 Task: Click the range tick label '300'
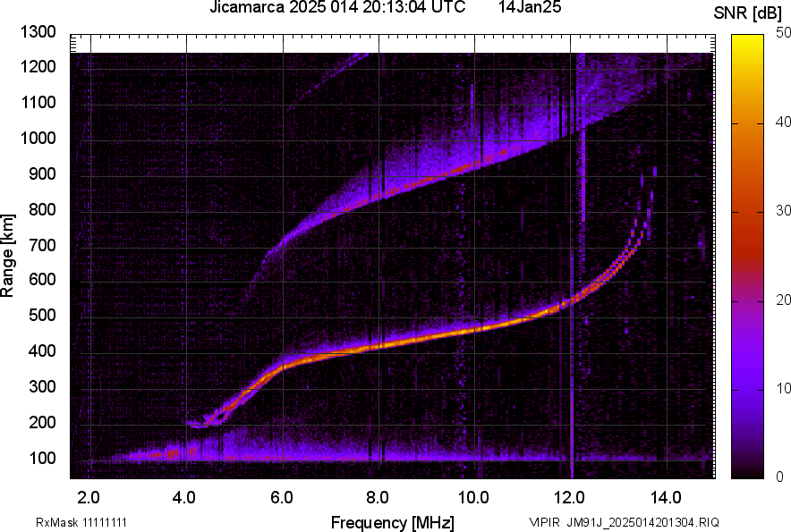(42, 387)
